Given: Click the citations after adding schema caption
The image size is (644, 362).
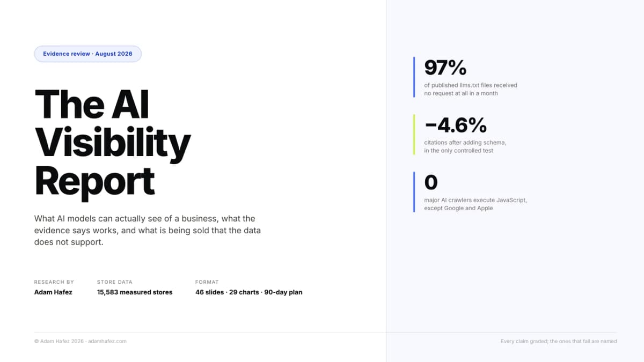Looking at the screenshot, I should click(465, 146).
